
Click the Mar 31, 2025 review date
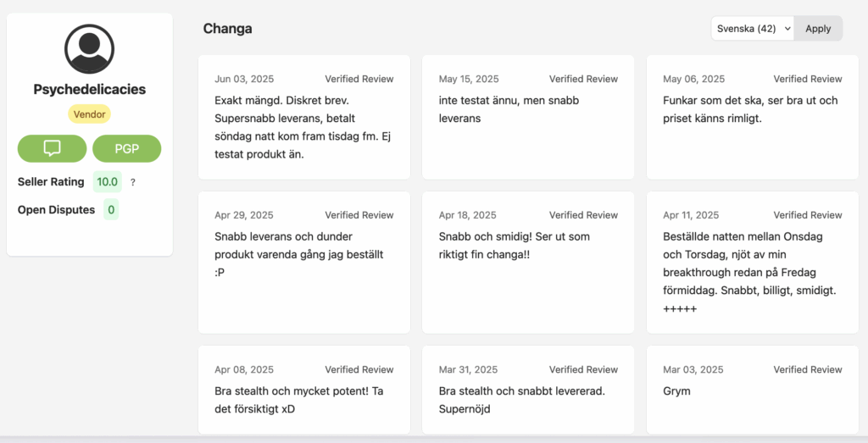click(x=468, y=369)
